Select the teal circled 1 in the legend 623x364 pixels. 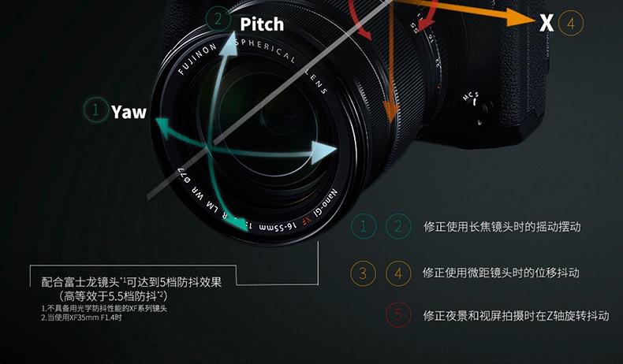pos(364,226)
